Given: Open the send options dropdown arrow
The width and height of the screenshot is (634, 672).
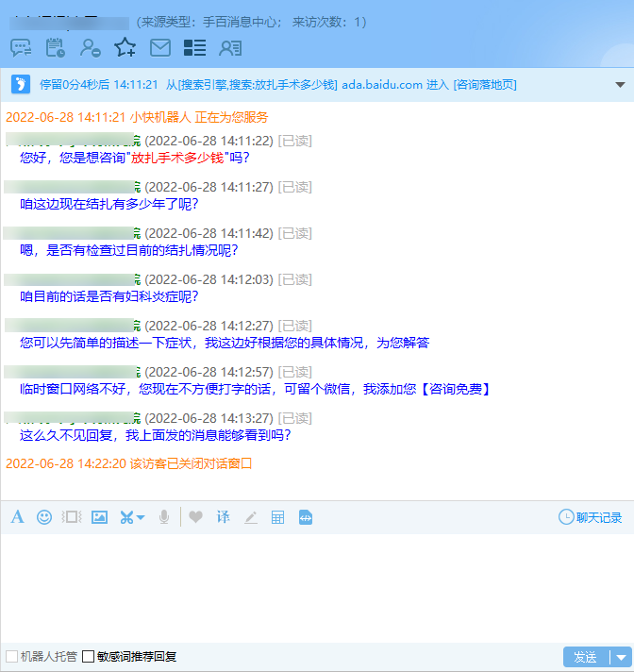Looking at the screenshot, I should click(622, 658).
